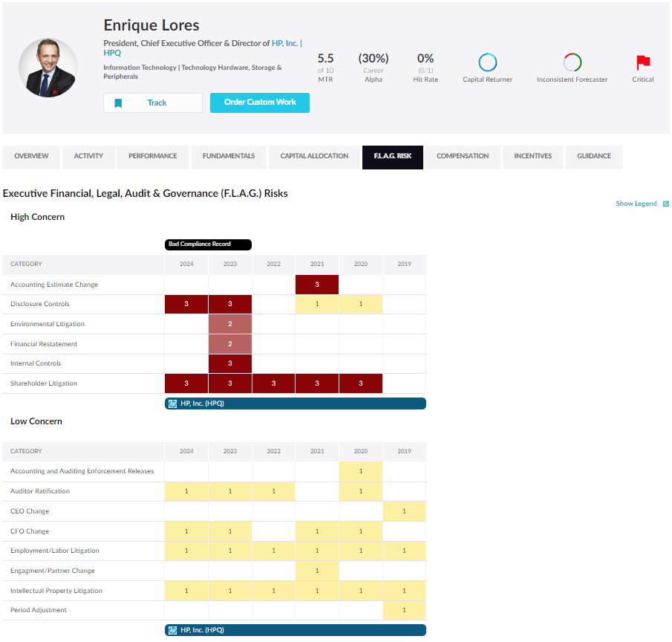Viewport: 672px width, 642px height.
Task: Click the Auditor Ratification row label
Action: click(40, 491)
